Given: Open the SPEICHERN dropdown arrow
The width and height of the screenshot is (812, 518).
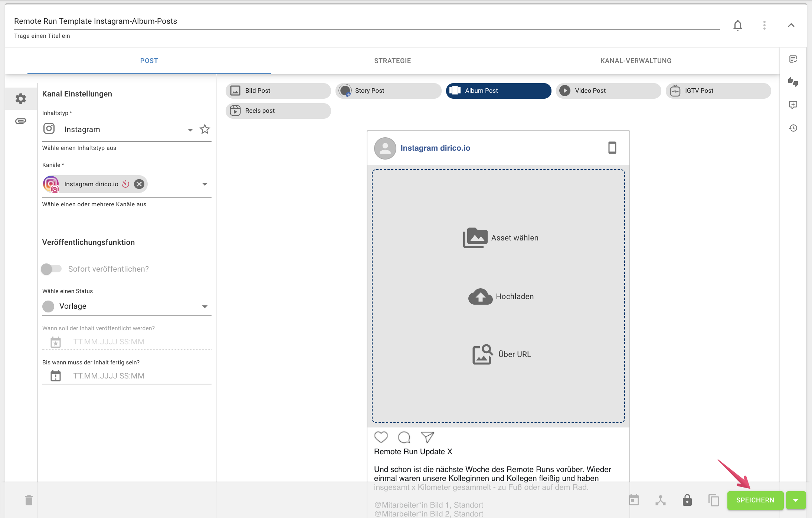Looking at the screenshot, I should pos(796,500).
